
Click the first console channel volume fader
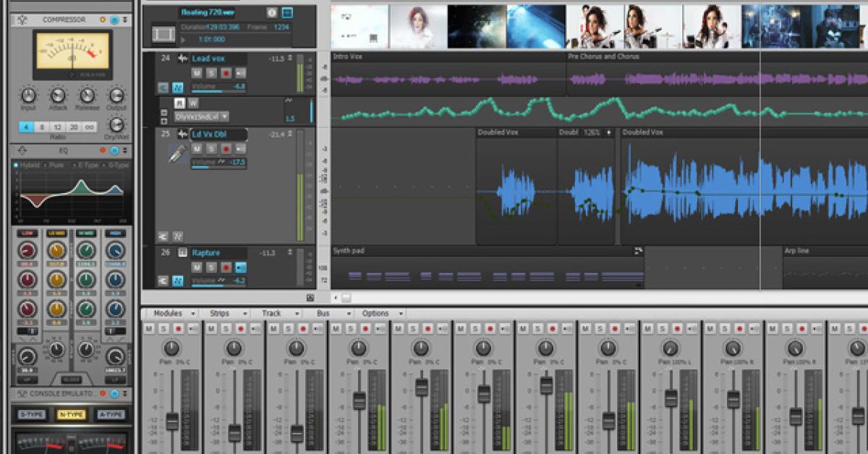pos(172,420)
